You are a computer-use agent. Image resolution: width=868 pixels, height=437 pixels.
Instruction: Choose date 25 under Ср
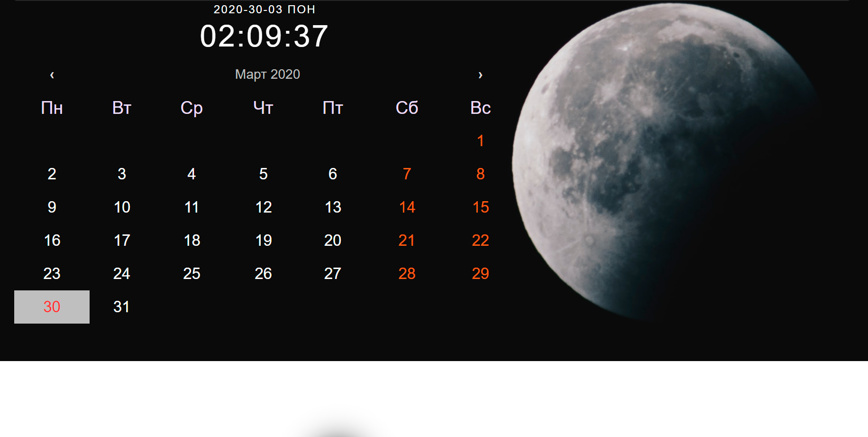tap(192, 274)
